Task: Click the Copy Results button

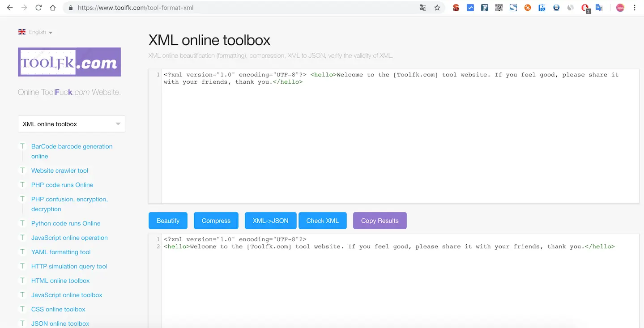Action: point(380,220)
